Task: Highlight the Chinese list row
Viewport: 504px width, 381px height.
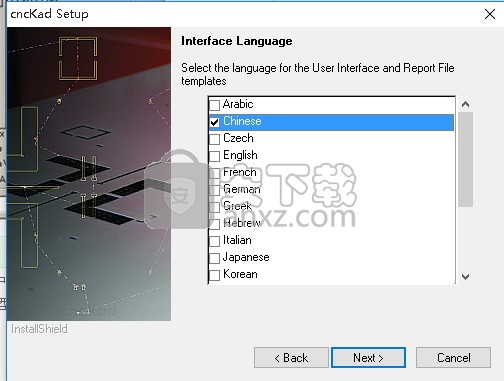Action: click(x=331, y=122)
